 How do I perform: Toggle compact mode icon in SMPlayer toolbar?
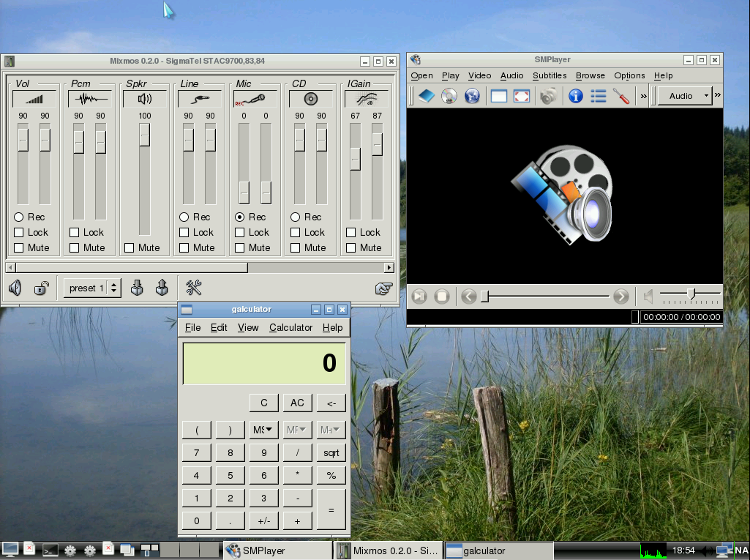[498, 96]
